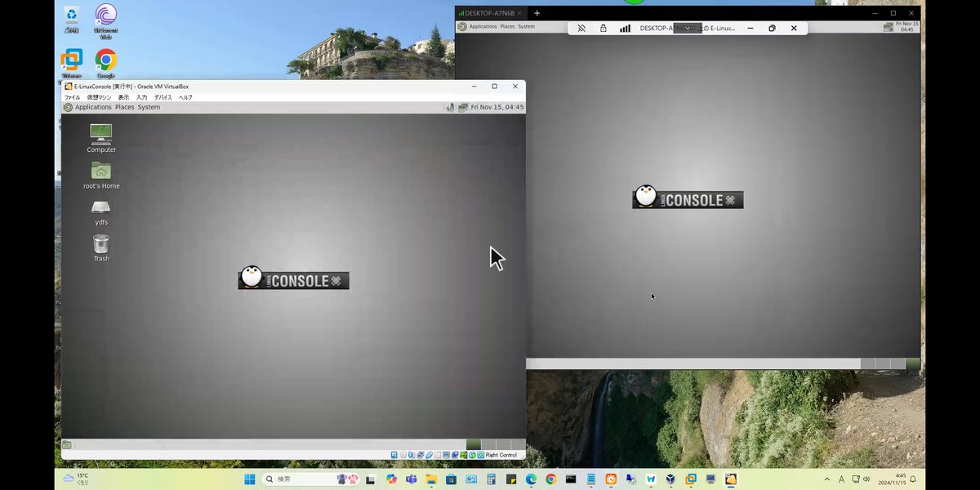The height and width of the screenshot is (490, 980).
Task: Restore down the remote session from toolbar
Action: tap(772, 28)
